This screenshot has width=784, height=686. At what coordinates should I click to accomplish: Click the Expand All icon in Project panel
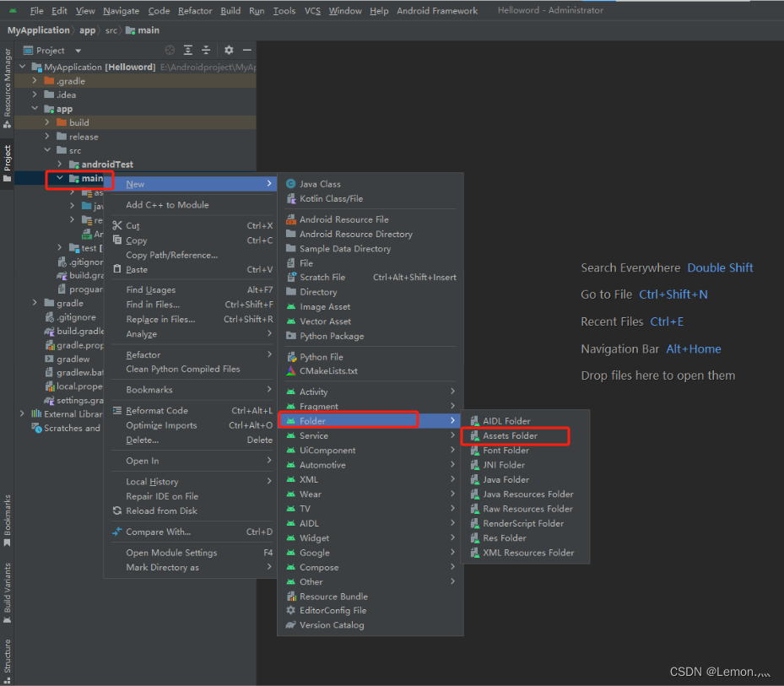(x=188, y=50)
